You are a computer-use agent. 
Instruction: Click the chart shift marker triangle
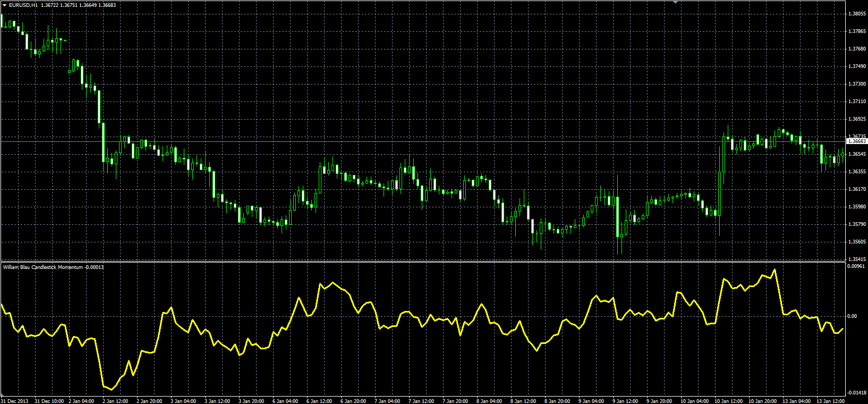point(675,2)
